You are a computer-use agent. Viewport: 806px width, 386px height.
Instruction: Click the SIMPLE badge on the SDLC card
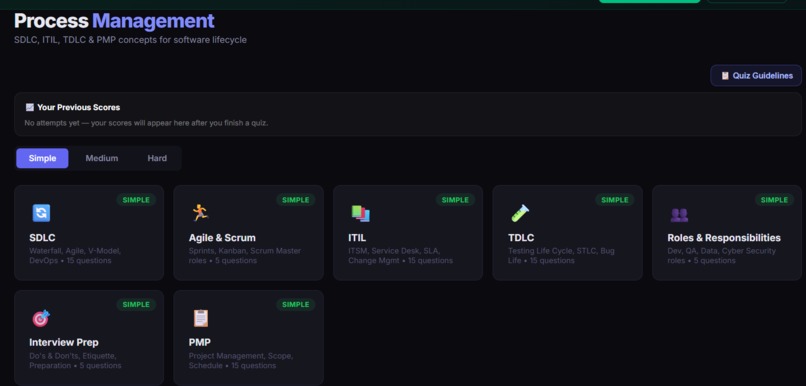(136, 200)
